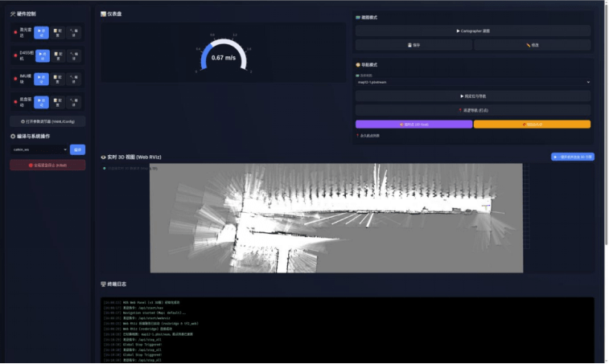Start the 底盘驱动 (chassis driver)
Image resolution: width=609 pixels, height=364 pixels.
coord(41,102)
